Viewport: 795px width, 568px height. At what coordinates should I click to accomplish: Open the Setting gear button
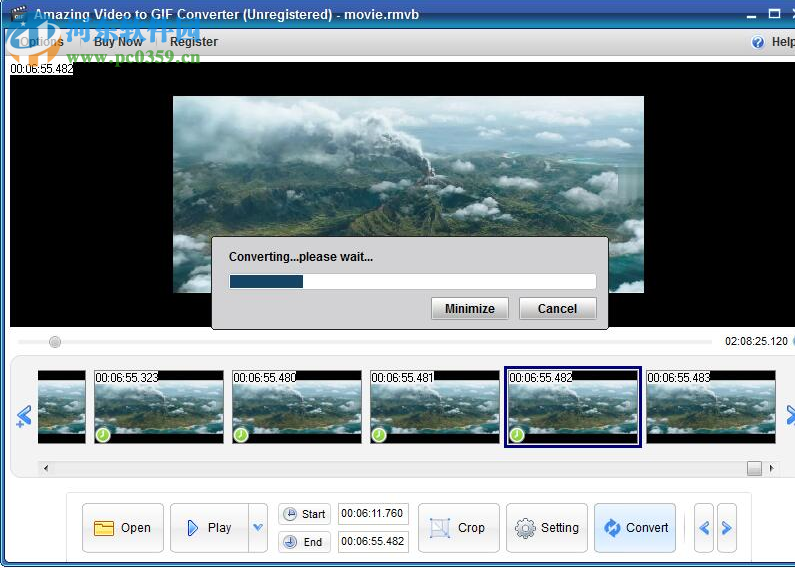tap(547, 527)
